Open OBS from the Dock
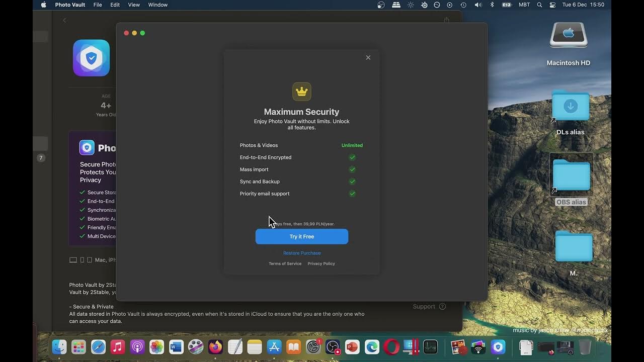 point(333,346)
